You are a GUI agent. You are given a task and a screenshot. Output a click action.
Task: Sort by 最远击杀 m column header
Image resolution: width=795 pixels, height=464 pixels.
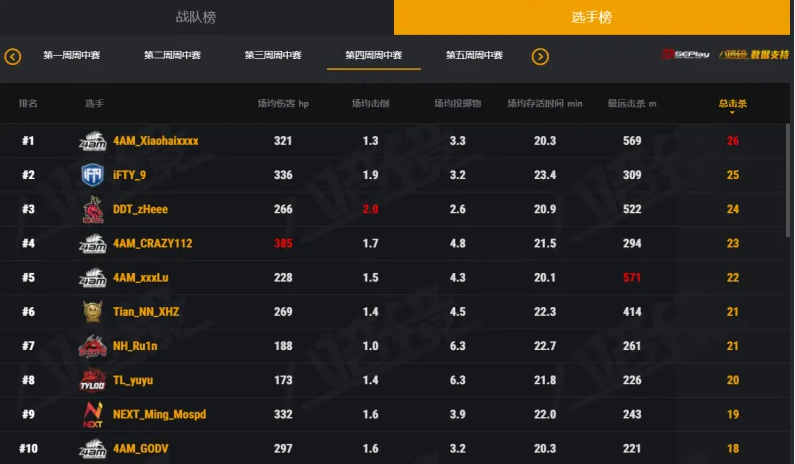click(x=632, y=104)
